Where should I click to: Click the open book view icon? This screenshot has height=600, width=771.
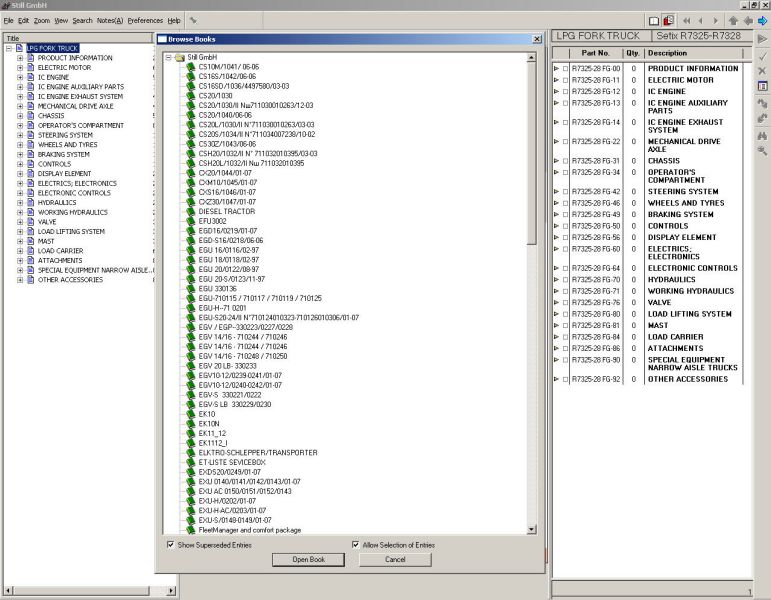click(654, 20)
